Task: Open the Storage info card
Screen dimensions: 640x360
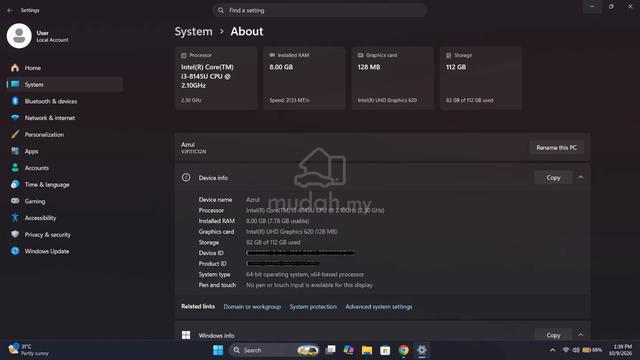Action: pos(480,78)
